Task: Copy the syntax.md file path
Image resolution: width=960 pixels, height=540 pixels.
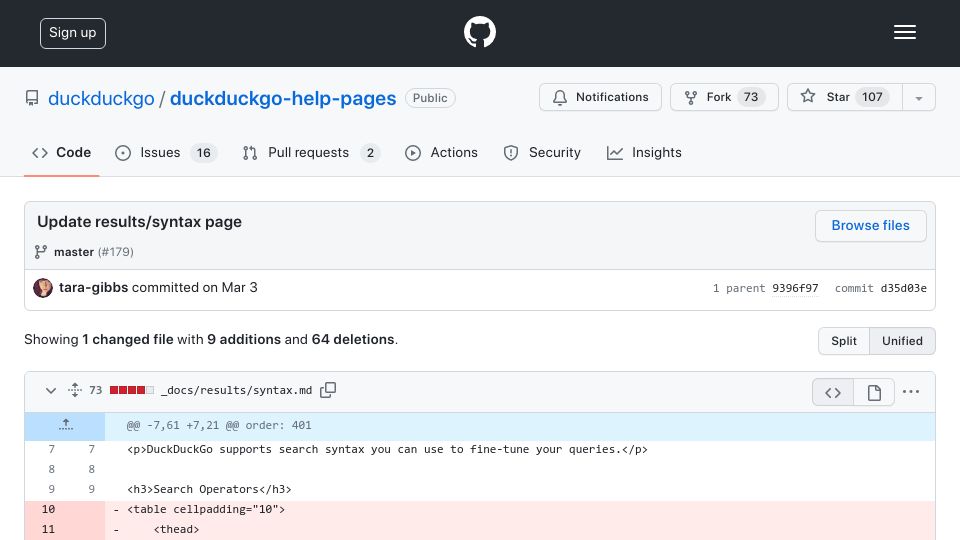Action: pyautogui.click(x=328, y=390)
